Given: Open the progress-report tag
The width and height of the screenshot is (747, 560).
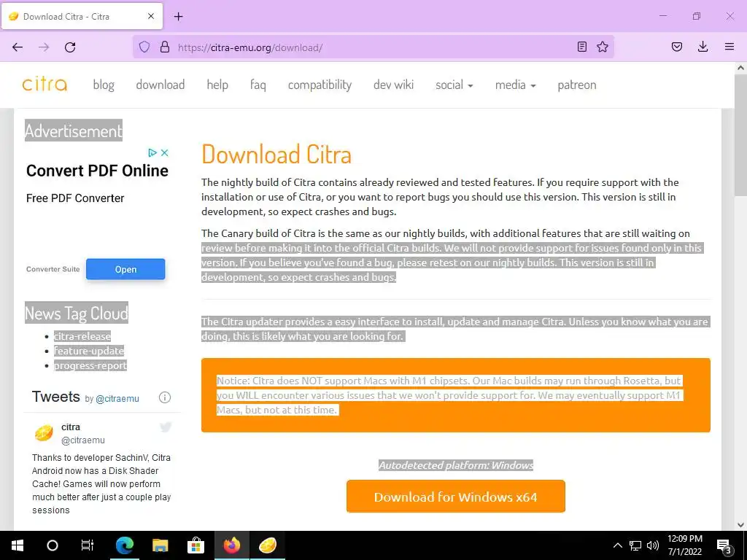Looking at the screenshot, I should (90, 366).
